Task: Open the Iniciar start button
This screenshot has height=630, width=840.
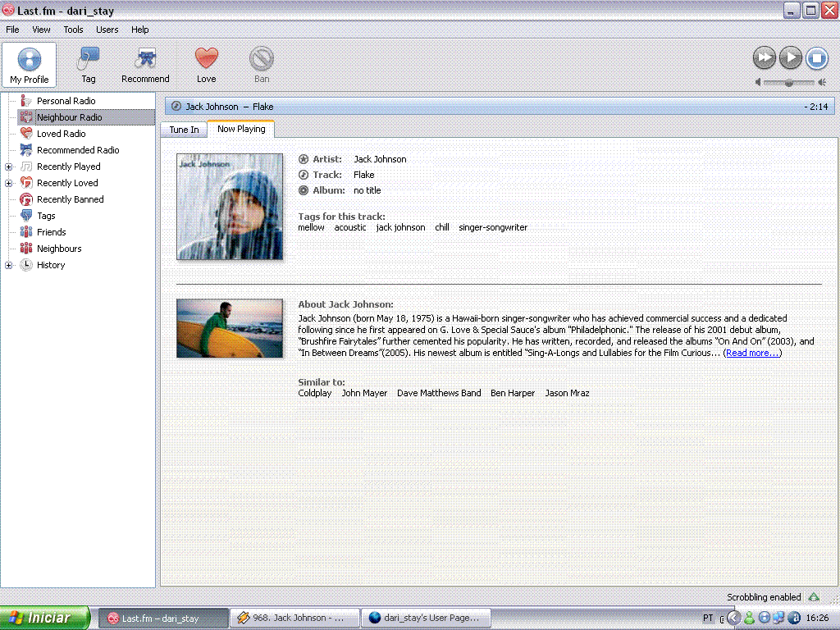Action: [44, 618]
